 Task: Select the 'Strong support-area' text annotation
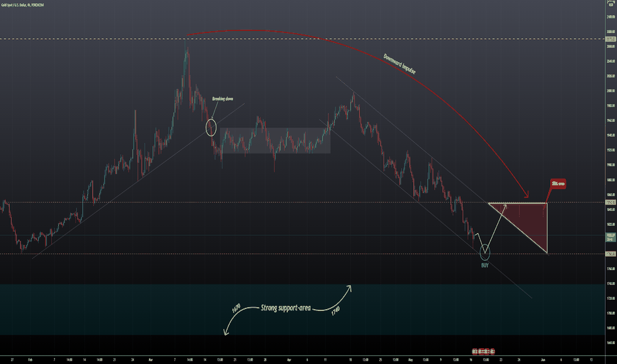point(286,308)
